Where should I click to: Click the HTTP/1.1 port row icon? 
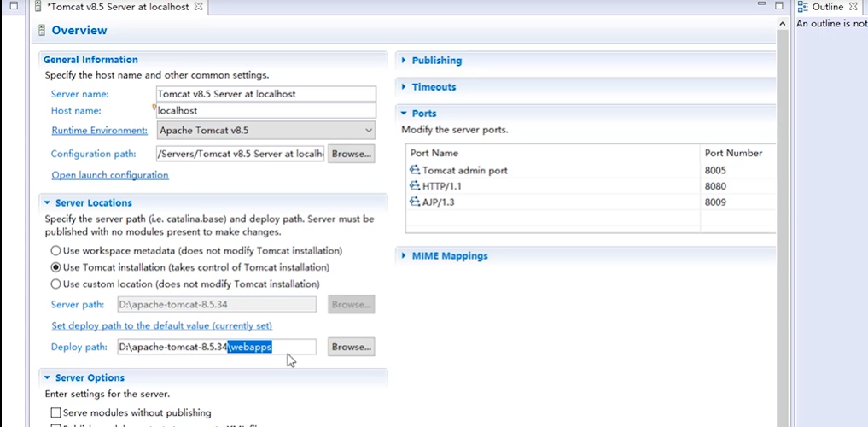[x=415, y=186]
